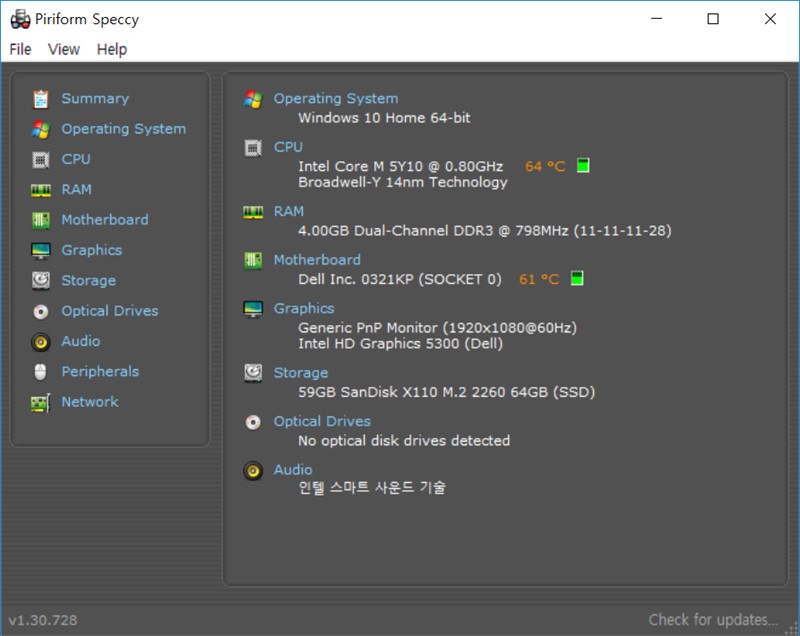
Task: Click the Motherboard icon in summary pane
Action: pyautogui.click(x=253, y=261)
